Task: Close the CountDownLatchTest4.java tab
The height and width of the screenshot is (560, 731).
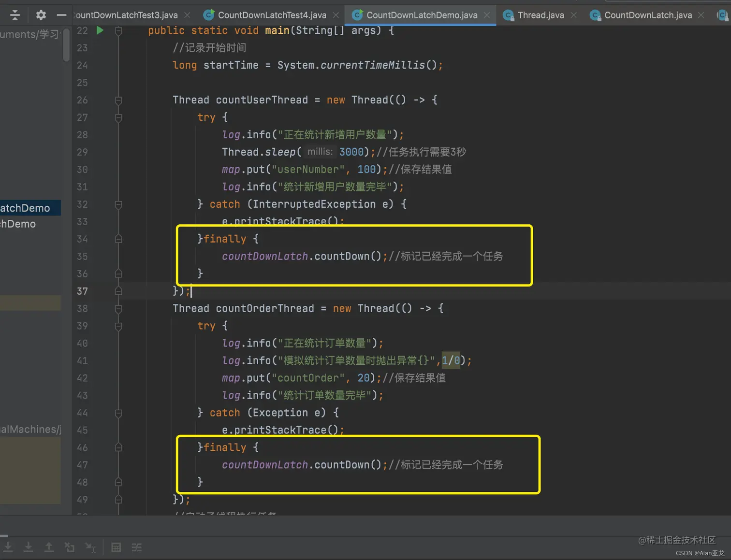Action: click(x=336, y=15)
